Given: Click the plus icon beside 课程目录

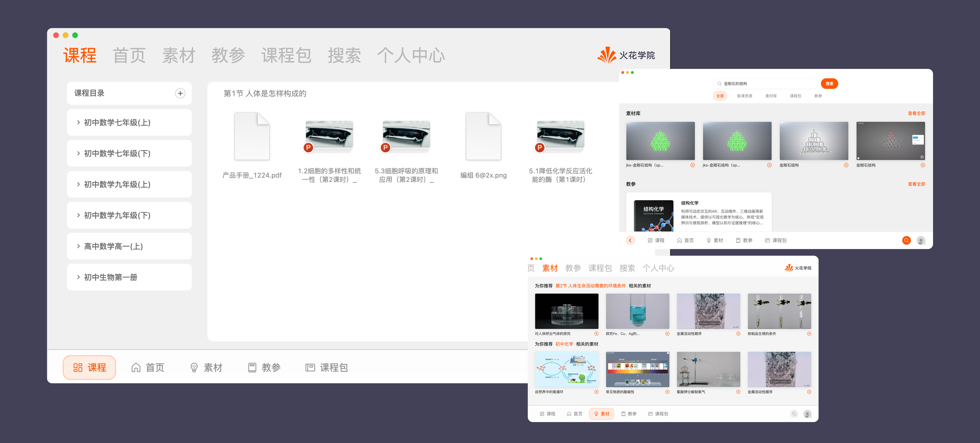Looking at the screenshot, I should (x=180, y=93).
